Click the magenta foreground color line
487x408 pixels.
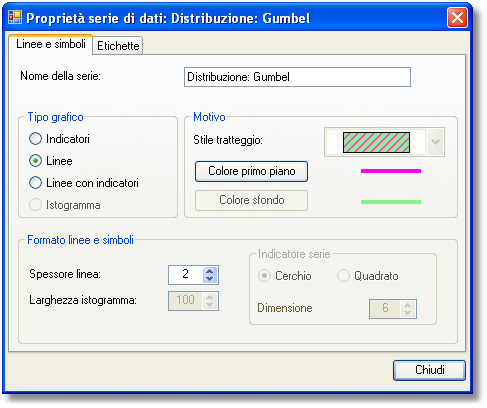(391, 171)
